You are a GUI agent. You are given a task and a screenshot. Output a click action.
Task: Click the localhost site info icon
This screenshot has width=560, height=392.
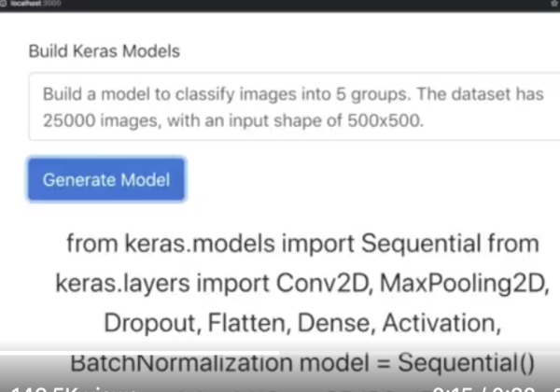(7, 5)
